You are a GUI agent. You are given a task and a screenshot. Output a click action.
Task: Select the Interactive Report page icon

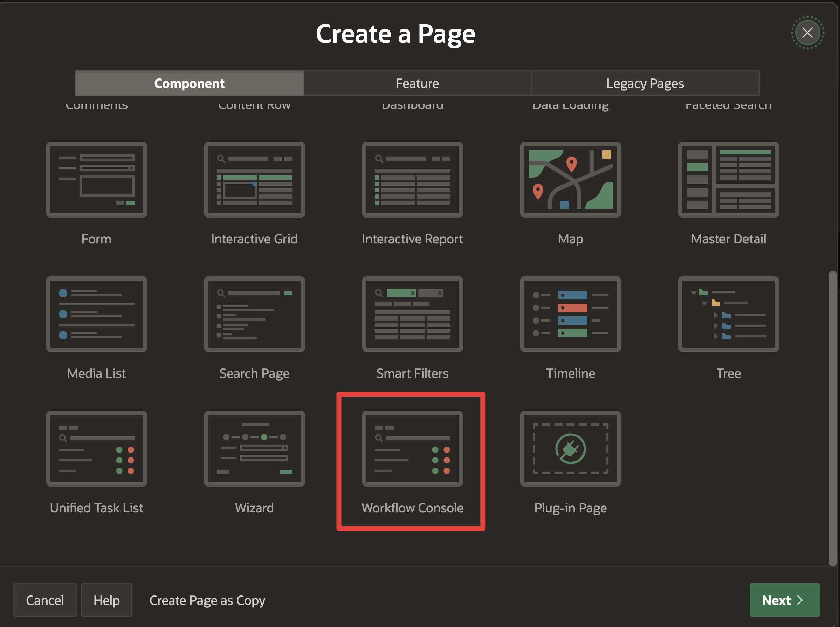[412, 180]
